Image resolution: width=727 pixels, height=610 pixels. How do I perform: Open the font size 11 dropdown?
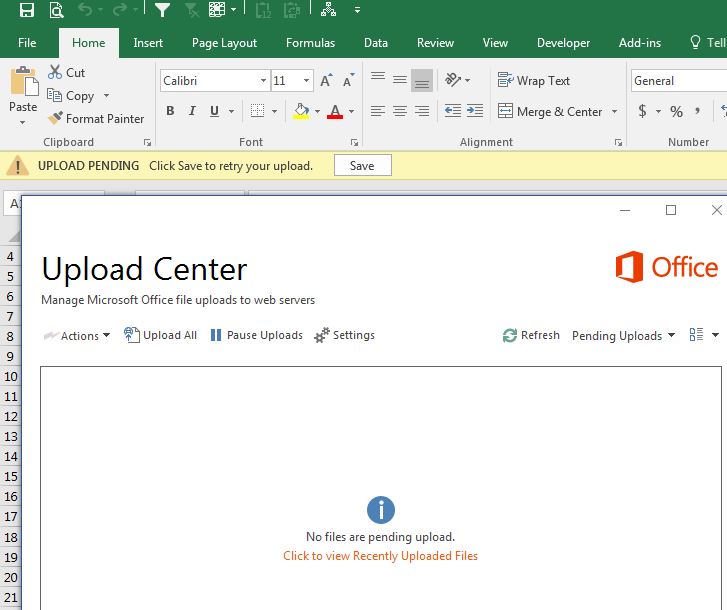coord(306,81)
